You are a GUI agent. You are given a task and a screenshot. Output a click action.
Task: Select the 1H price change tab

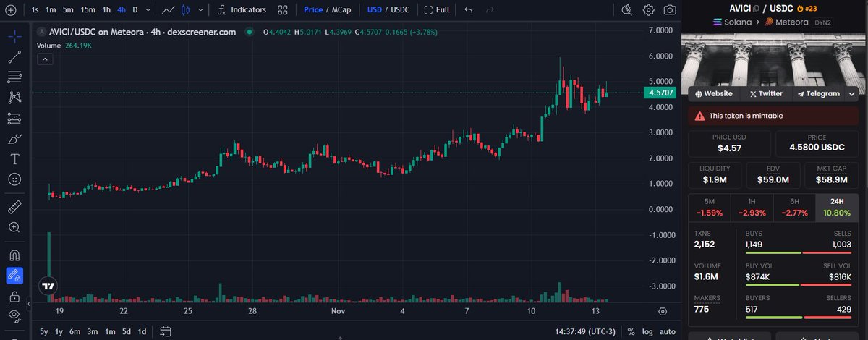(752, 208)
